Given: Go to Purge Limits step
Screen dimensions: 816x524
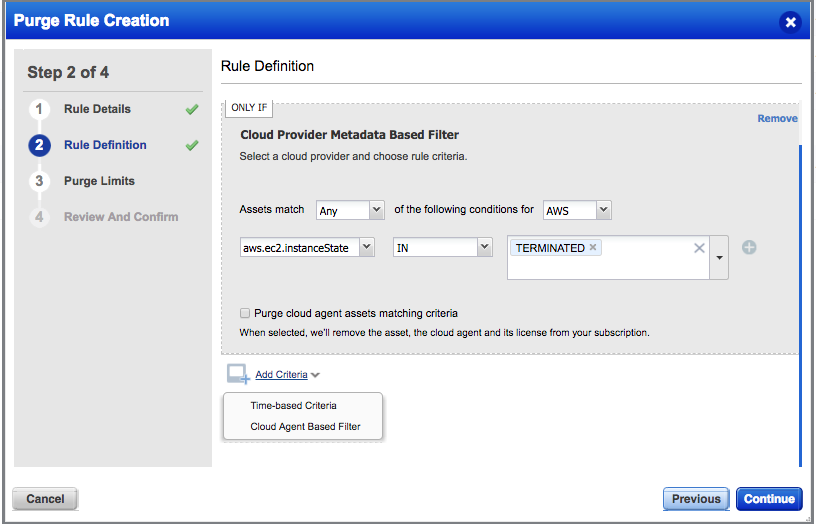Looking at the screenshot, I should point(99,181).
